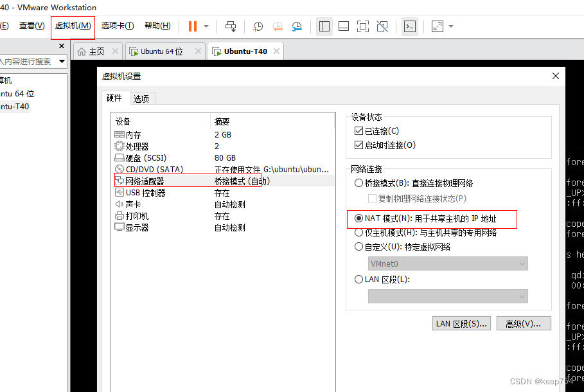Viewport: 584px width, 392px height.
Task: Click the 桥接模式 (自动) summary text
Action: click(x=242, y=181)
